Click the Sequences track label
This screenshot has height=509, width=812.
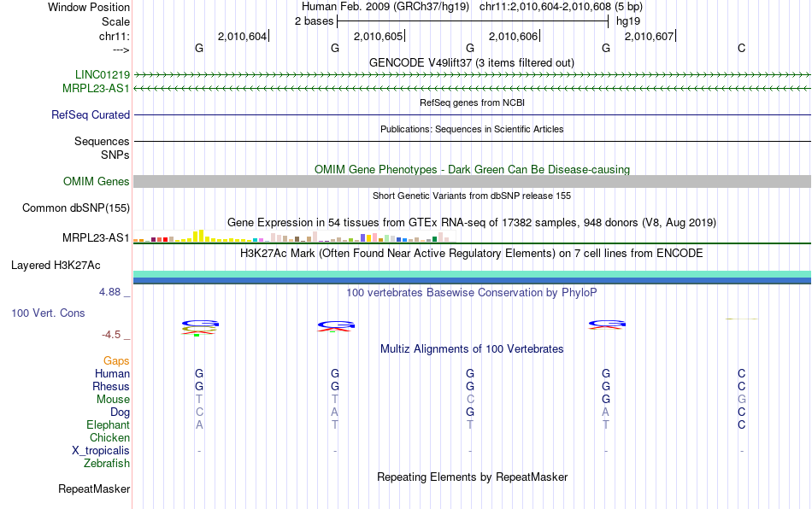(102, 141)
